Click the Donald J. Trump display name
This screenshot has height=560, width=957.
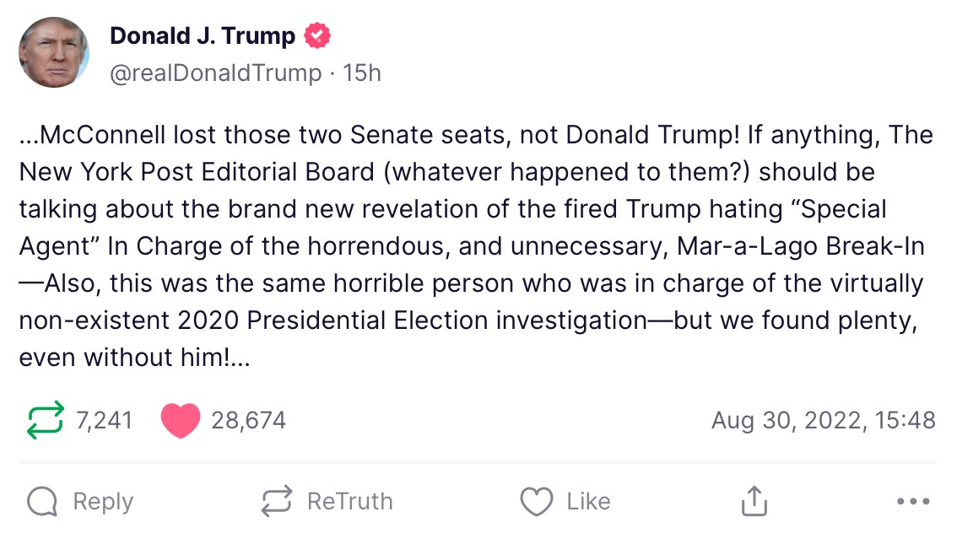pyautogui.click(x=203, y=36)
